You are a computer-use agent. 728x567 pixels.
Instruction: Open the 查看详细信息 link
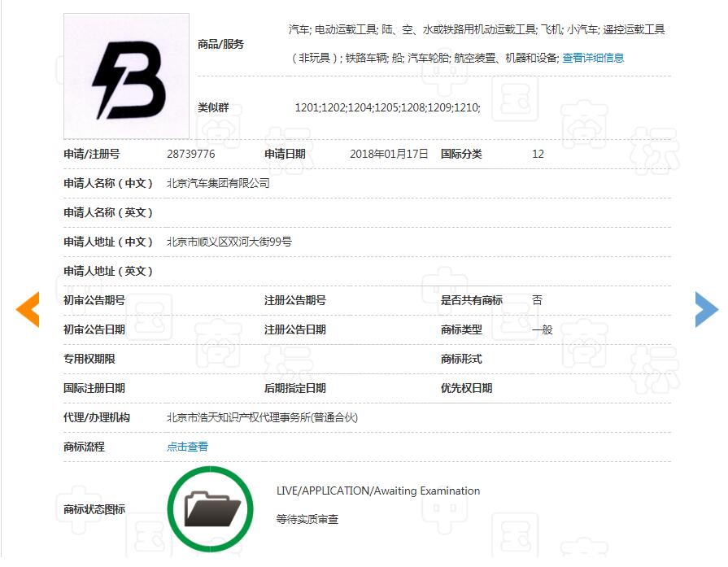pyautogui.click(x=593, y=58)
